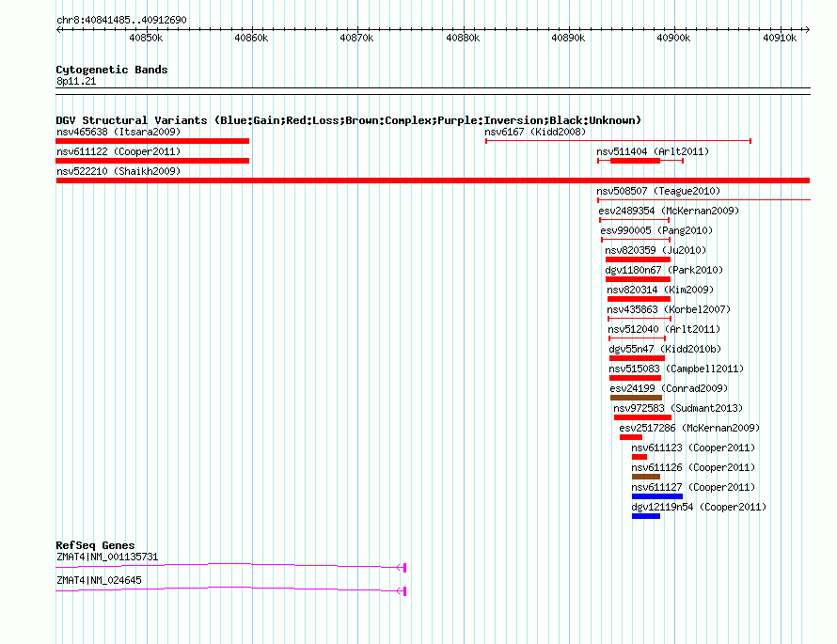837x644 pixels.
Task: Open ZMAT4|NM_001135731 gene label
Action: tap(107, 557)
